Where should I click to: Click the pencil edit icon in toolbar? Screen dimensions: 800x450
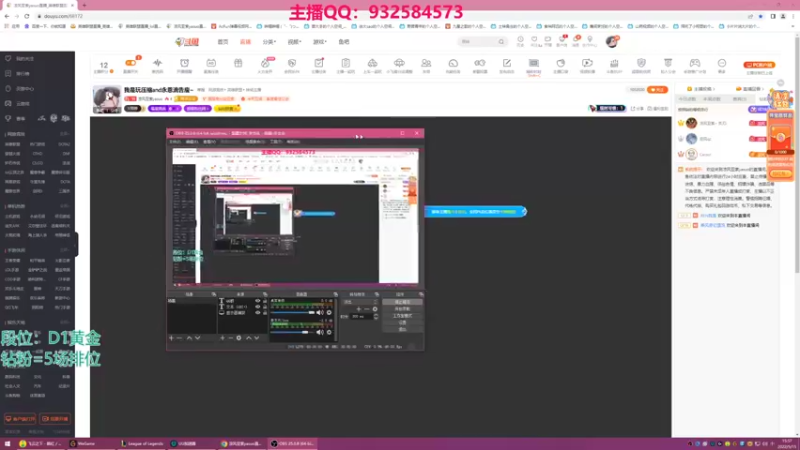click(507, 63)
